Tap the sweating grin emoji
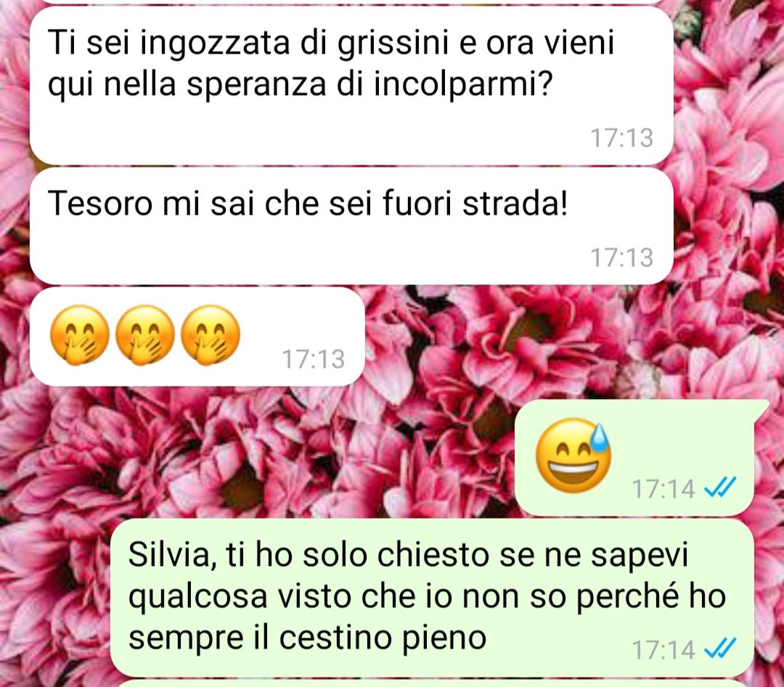This screenshot has width=784, height=687. [x=573, y=455]
